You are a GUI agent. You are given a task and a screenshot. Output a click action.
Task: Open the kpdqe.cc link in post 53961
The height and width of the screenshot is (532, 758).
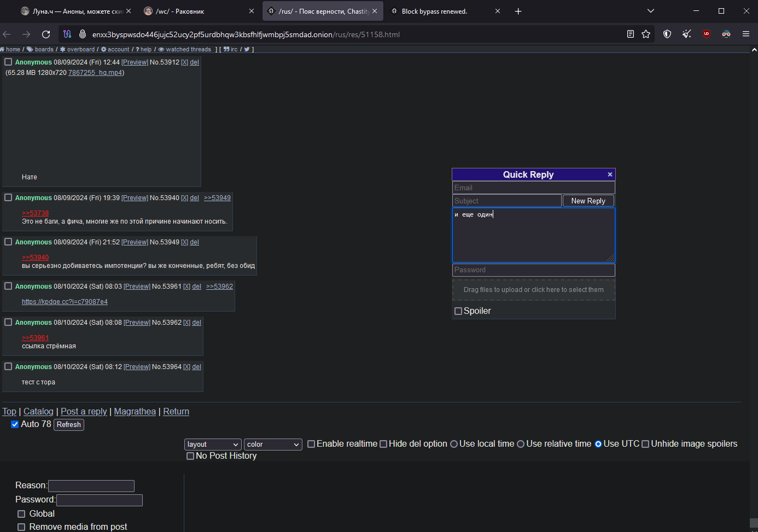[x=65, y=302]
